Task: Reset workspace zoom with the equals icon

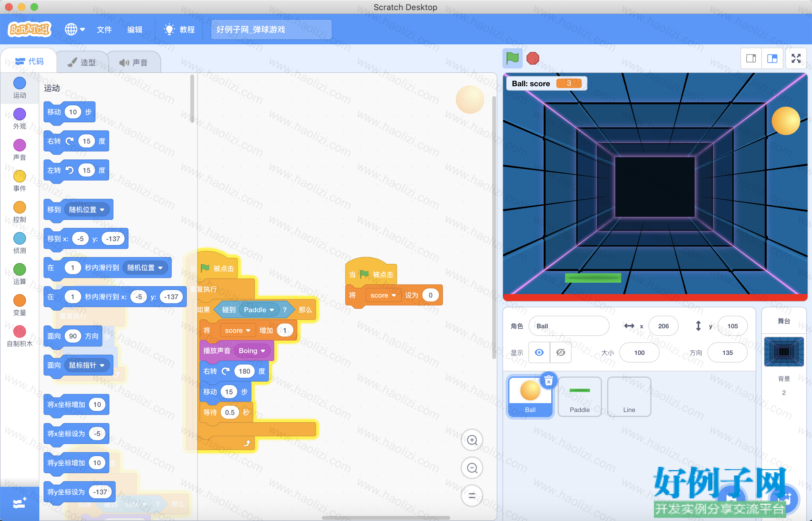Action: click(472, 496)
